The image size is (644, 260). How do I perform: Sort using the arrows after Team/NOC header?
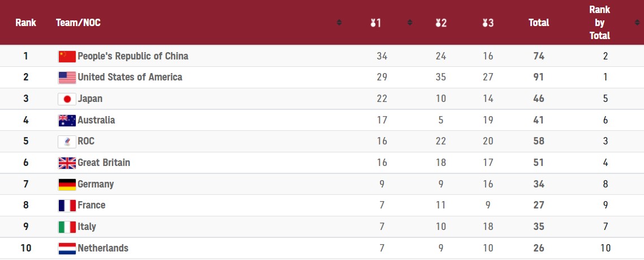click(339, 23)
